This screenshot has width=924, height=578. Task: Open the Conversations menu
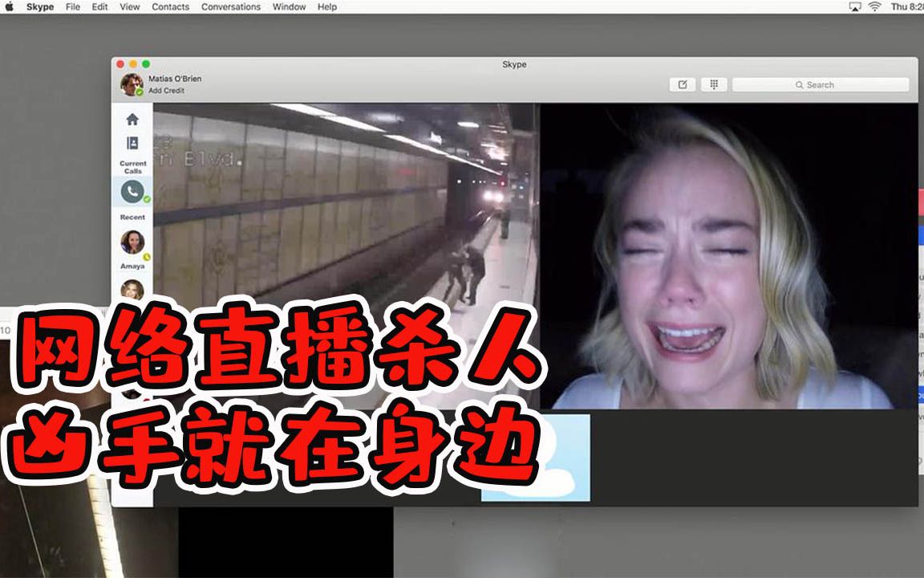(231, 7)
